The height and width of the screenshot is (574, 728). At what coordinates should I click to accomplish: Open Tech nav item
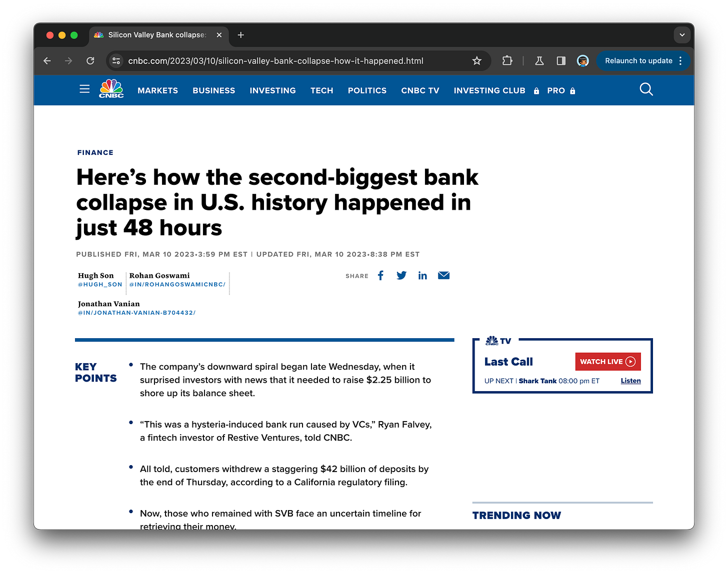[x=321, y=90]
